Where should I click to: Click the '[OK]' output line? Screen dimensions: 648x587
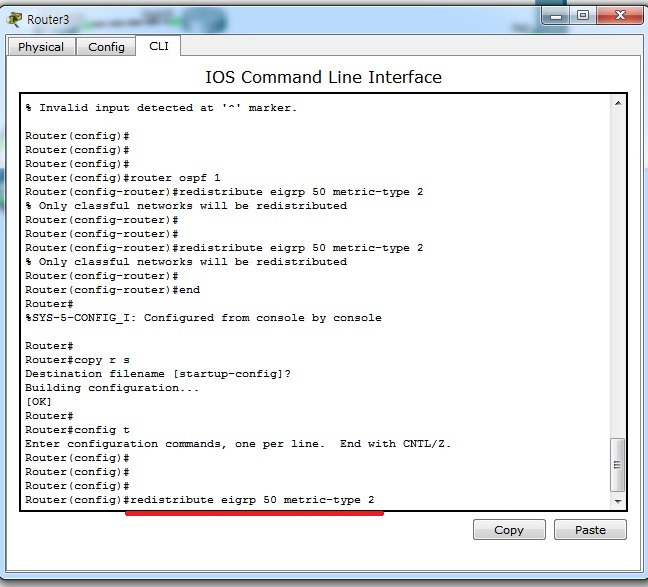(38, 402)
